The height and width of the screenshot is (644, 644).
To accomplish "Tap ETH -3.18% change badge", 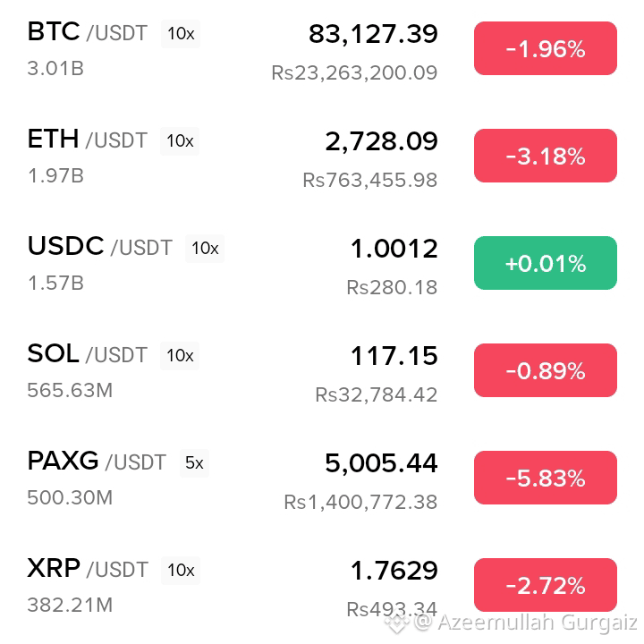I will [x=546, y=156].
